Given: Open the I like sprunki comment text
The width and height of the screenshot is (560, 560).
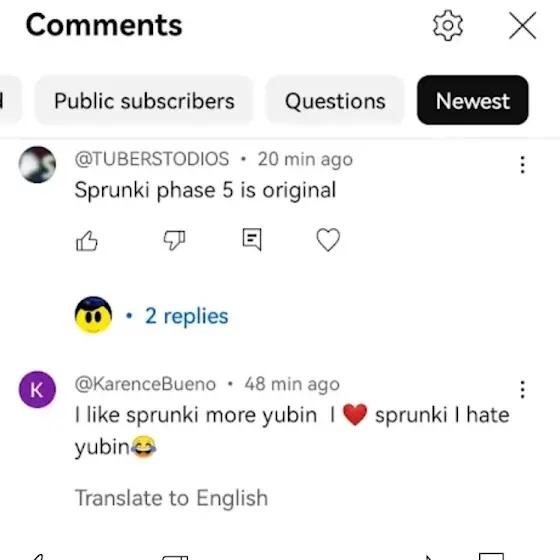Looking at the screenshot, I should (292, 431).
